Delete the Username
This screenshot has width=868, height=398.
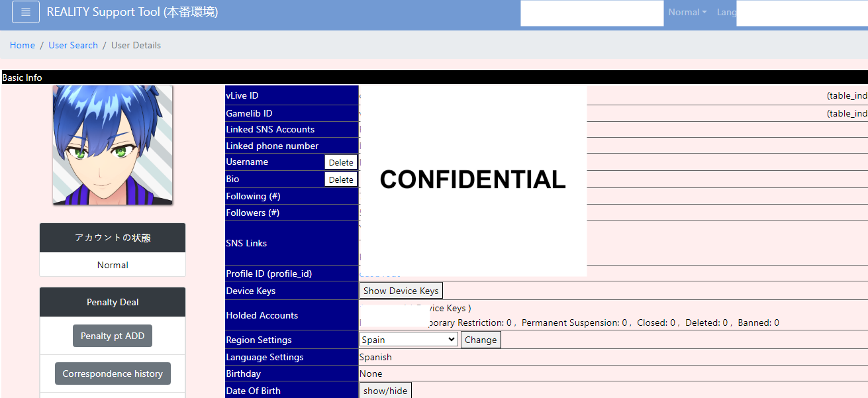[x=341, y=162]
